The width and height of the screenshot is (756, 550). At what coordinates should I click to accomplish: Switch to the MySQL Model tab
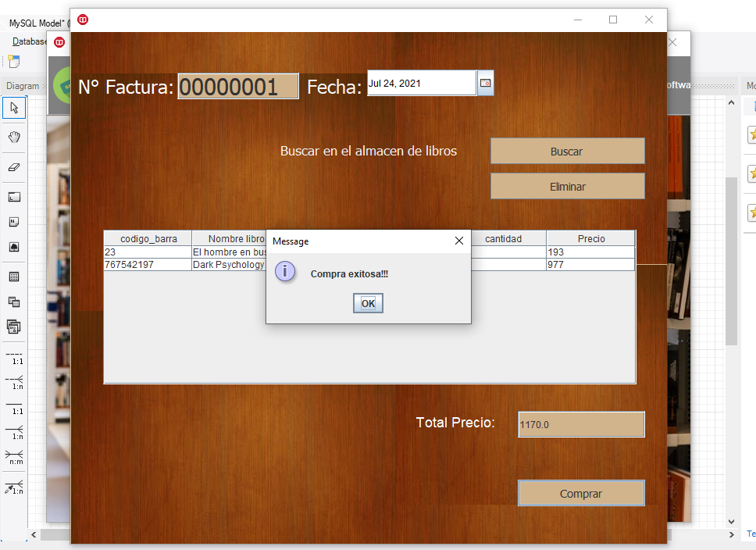pos(37,23)
